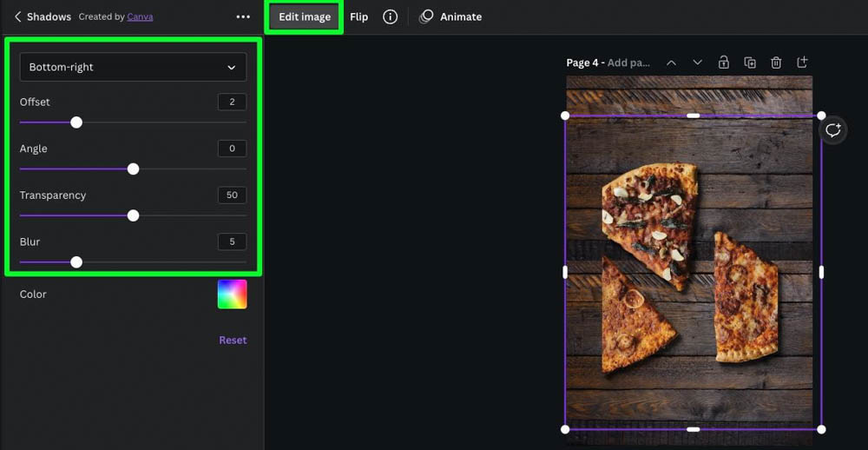
Task: Add a new page after Page 4
Action: [x=802, y=62]
